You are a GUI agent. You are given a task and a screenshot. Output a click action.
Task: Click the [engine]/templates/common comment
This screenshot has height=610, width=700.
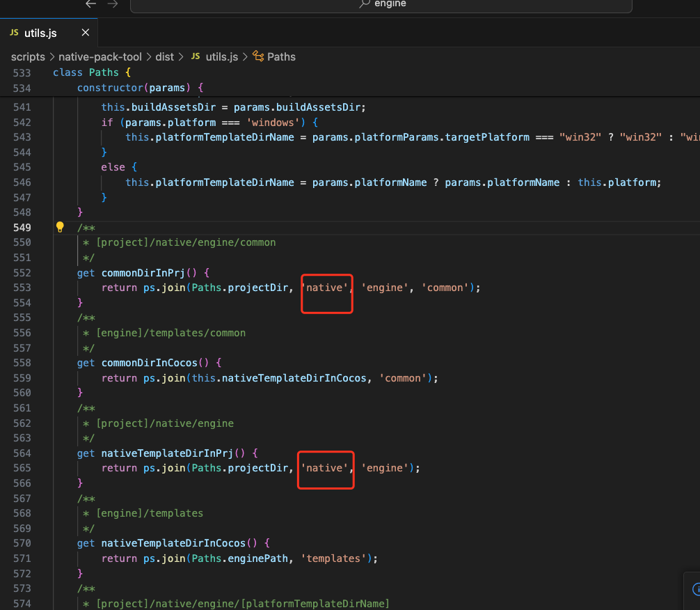point(171,333)
